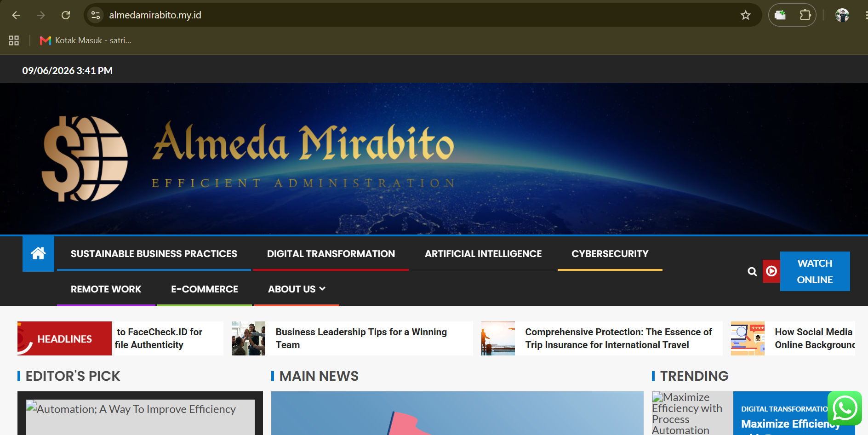
Task: View site information icon in address bar
Action: pyautogui.click(x=96, y=15)
